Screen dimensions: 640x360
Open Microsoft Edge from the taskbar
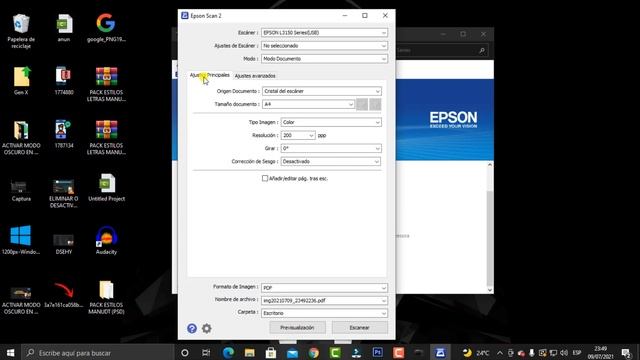(x=228, y=353)
